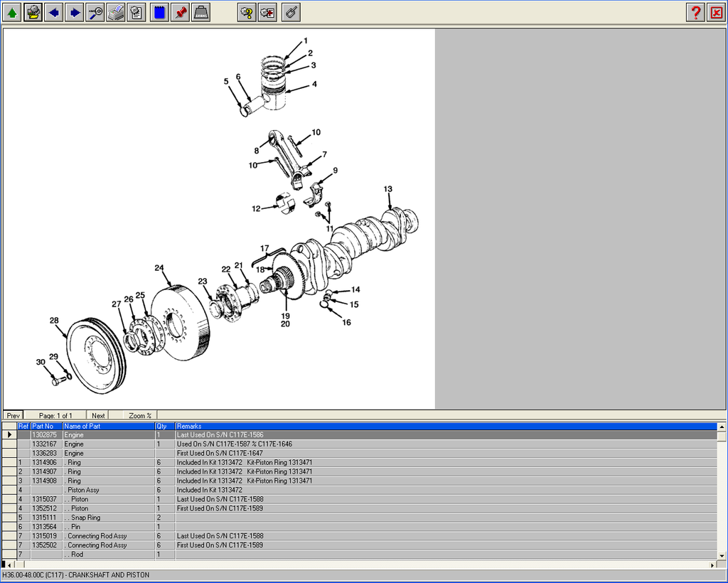Screen dimensions: 728x583
Task: Click the printer icon to print
Action: (x=116, y=12)
